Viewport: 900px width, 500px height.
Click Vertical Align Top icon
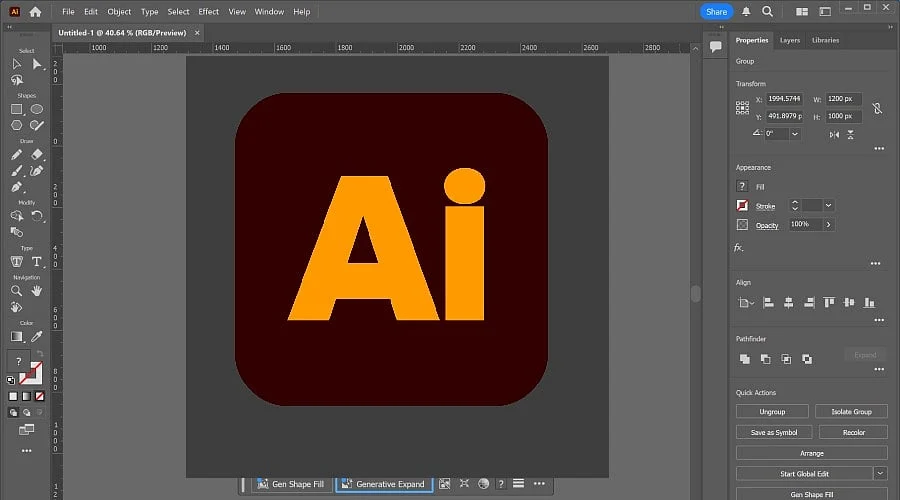click(x=829, y=303)
